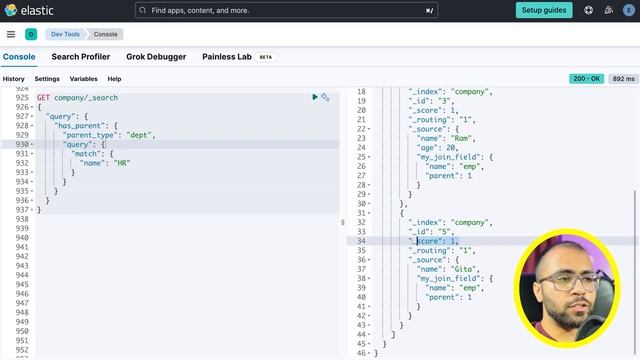
Task: Open the hamburger navigation menu
Action: tap(11, 34)
